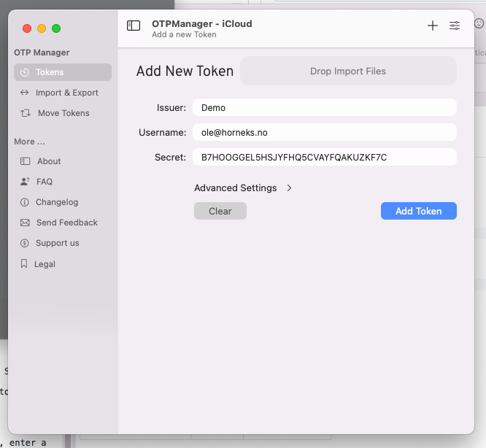This screenshot has width=486, height=448.
Task: Click the plus icon to add token
Action: tap(433, 26)
